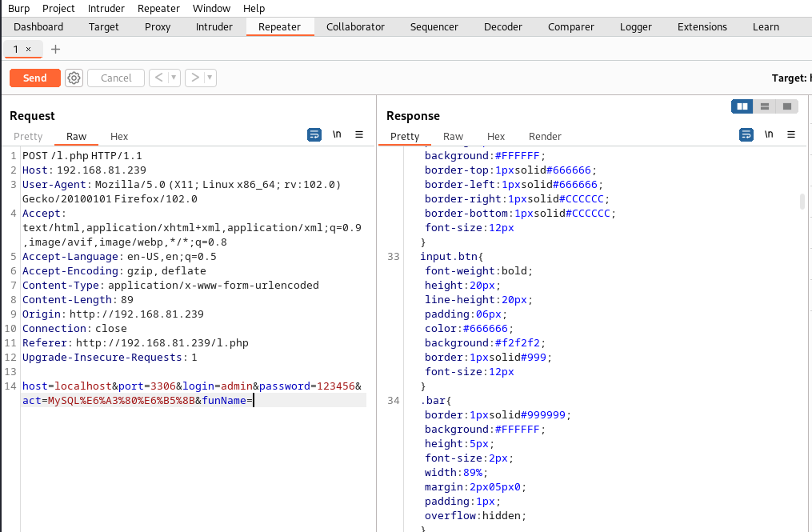Viewport: 812px width, 532px height.
Task: Switch to the Decoder tab
Action: point(502,26)
